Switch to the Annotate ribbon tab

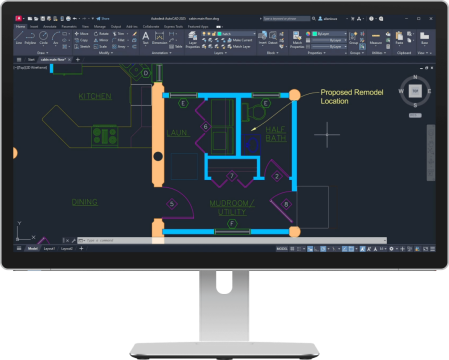click(50, 26)
